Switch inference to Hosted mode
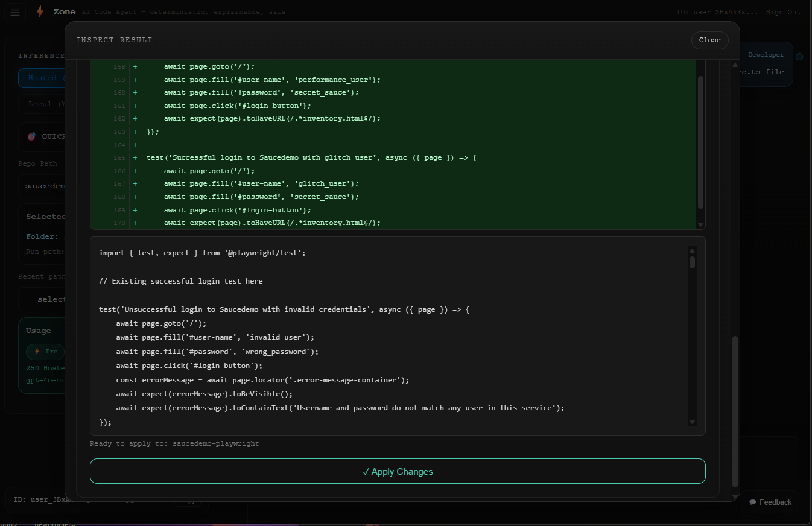 click(x=42, y=78)
